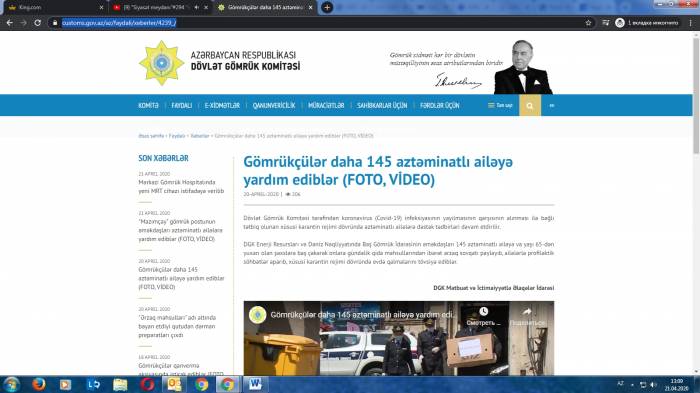Switch to Word in the taskbar
The height and width of the screenshot is (393, 700).
(x=255, y=385)
